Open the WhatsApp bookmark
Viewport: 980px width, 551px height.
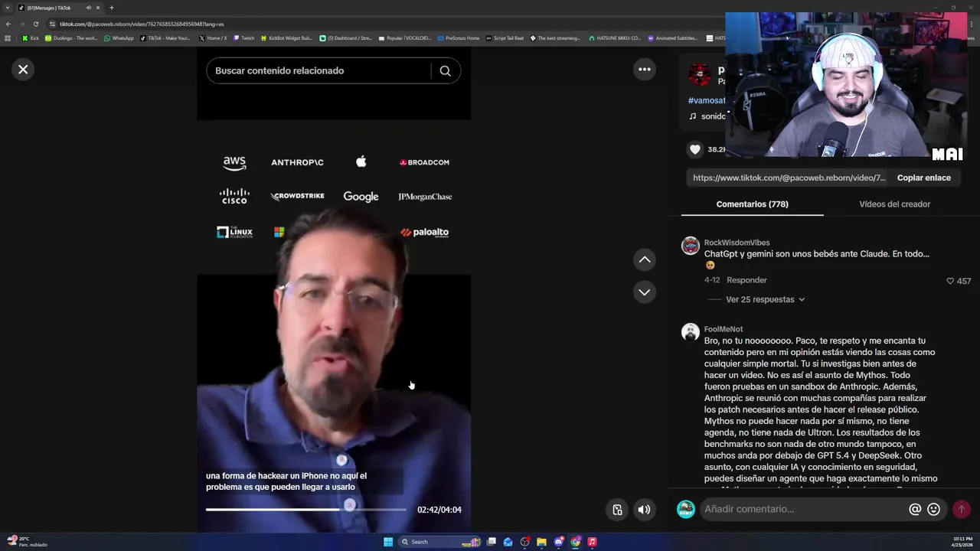[118, 37]
